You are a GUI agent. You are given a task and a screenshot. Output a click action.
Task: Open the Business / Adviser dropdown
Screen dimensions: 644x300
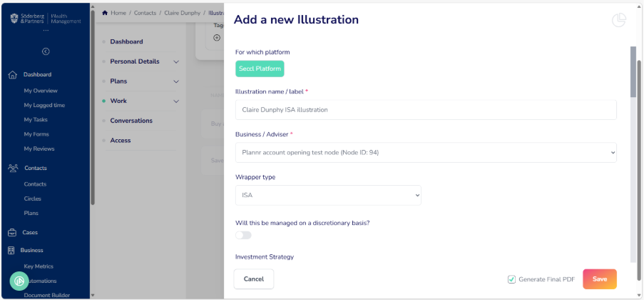coord(426,153)
